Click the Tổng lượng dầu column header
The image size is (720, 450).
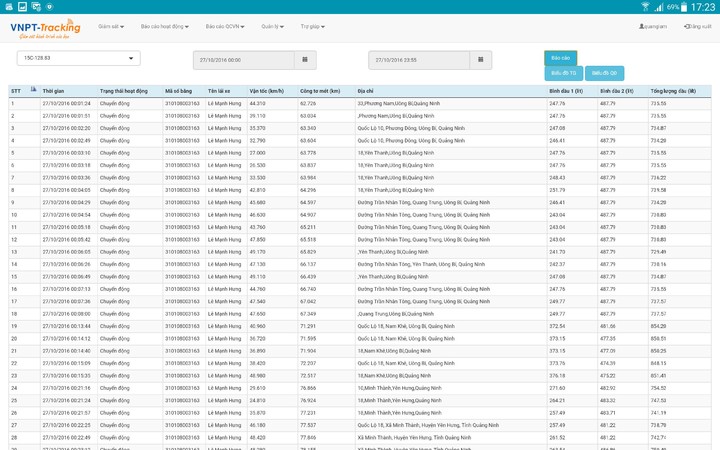(673, 91)
